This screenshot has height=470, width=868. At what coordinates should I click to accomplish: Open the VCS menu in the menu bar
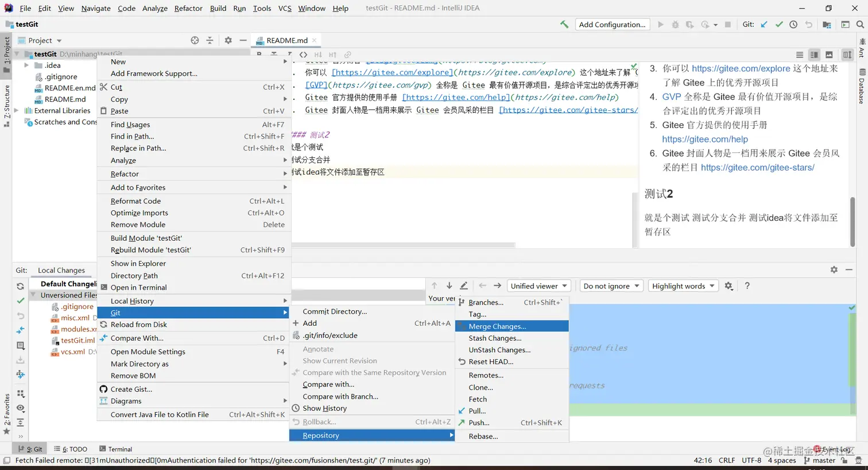tap(285, 8)
